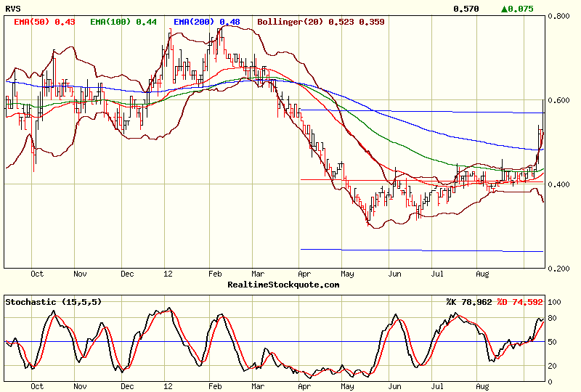Select Jul on the stochastic panel time axis
The image size is (581, 392).
click(x=438, y=388)
